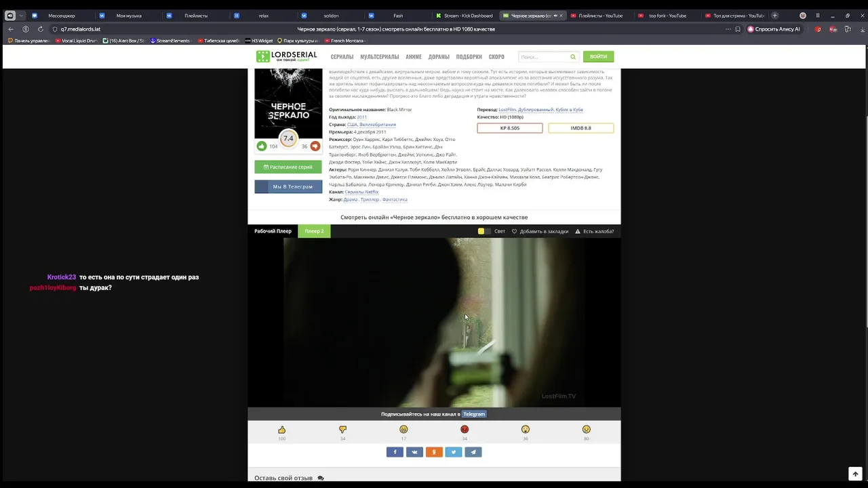Open the 'Мультсериалы' menu
Screen dimensions: 868x488
tap(380, 57)
